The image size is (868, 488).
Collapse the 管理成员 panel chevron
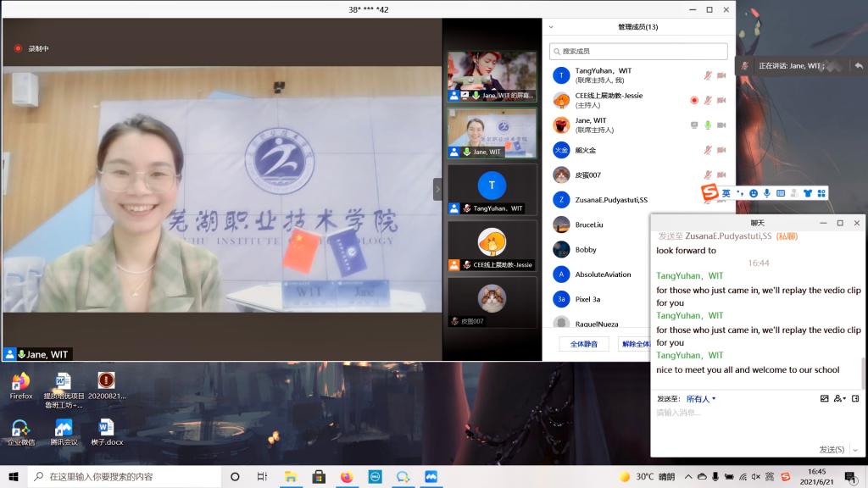click(551, 27)
